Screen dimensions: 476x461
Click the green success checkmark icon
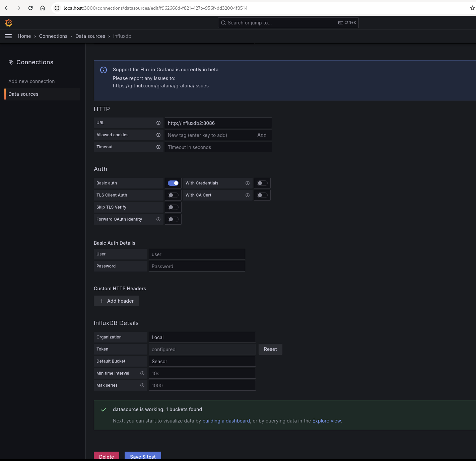coord(104,410)
